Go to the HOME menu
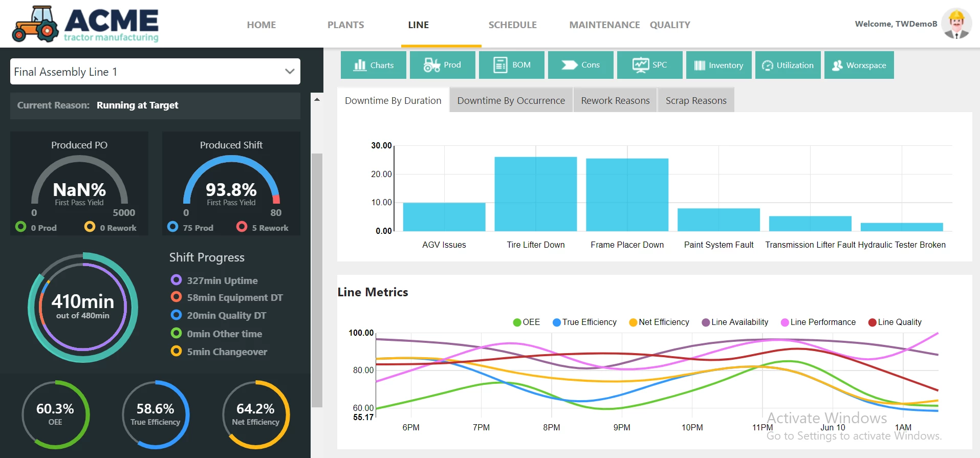This screenshot has width=980, height=458. [262, 25]
